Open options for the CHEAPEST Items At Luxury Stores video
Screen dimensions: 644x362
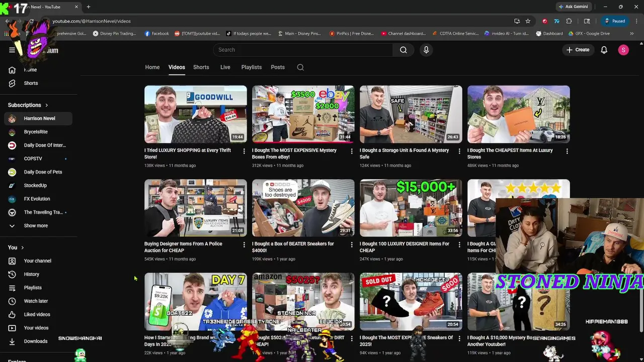pyautogui.click(x=567, y=151)
